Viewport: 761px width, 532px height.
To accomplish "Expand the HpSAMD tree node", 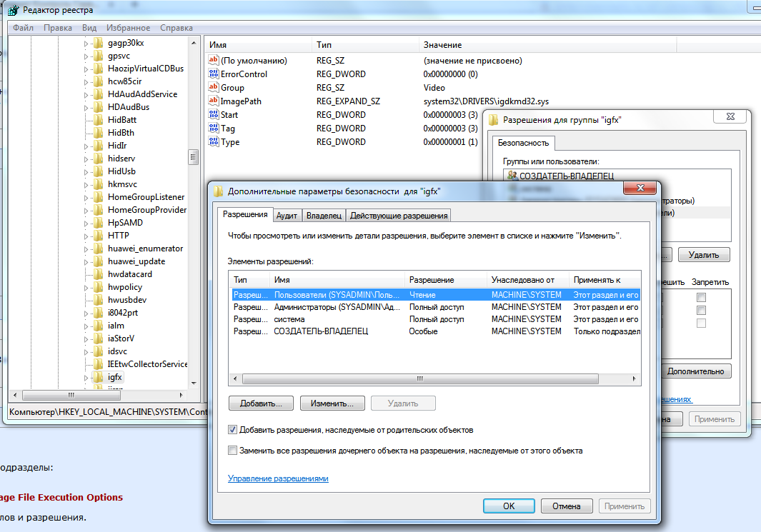I will point(86,223).
